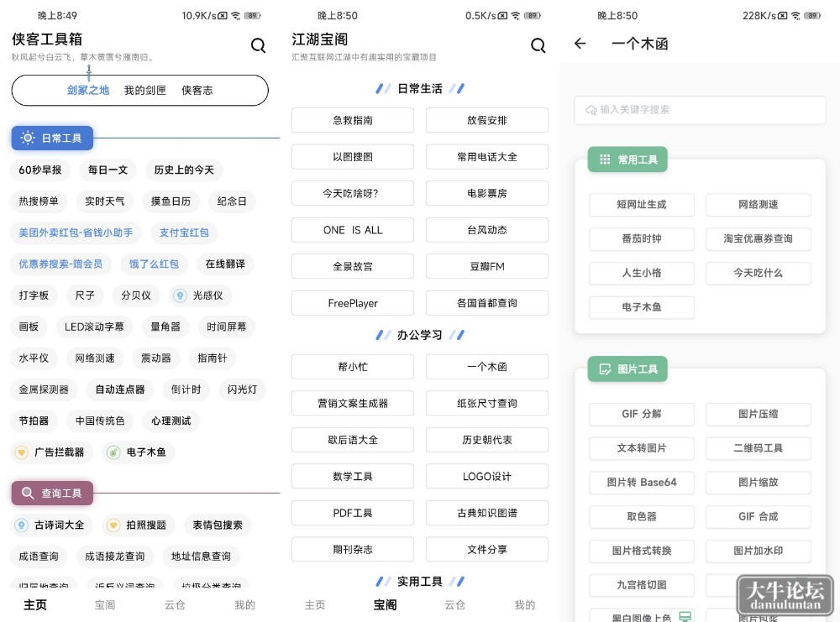This screenshot has height=622, width=840.
Task: Tap the blue icon beside 古诗词大全
Action: coord(22,525)
